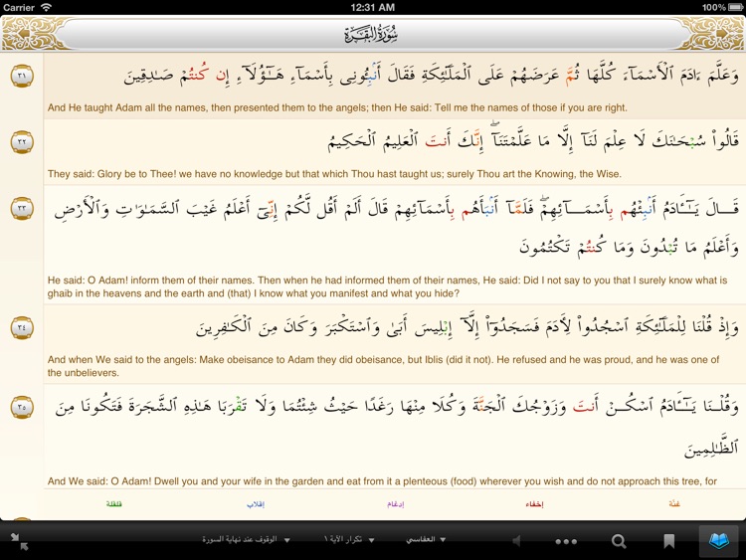Select the red إخفاء tajweed legend label
This screenshot has height=560, width=746.
[534, 504]
